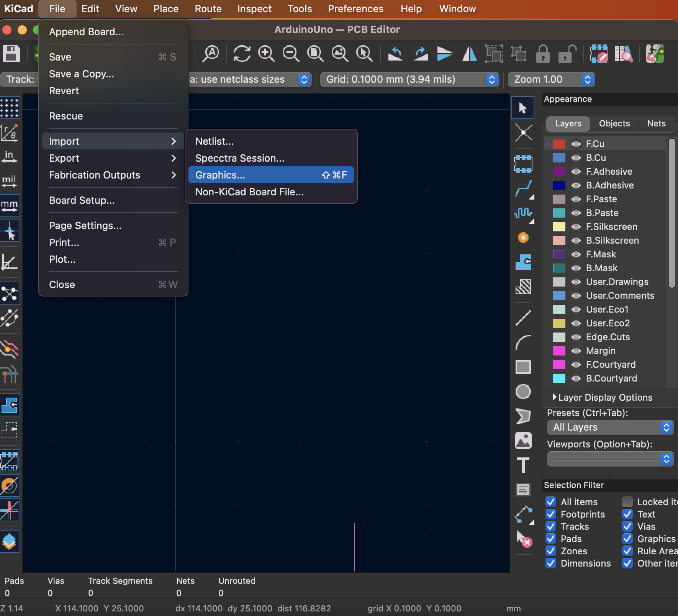
Task: Open the Track width dropdown
Action: (x=19, y=80)
